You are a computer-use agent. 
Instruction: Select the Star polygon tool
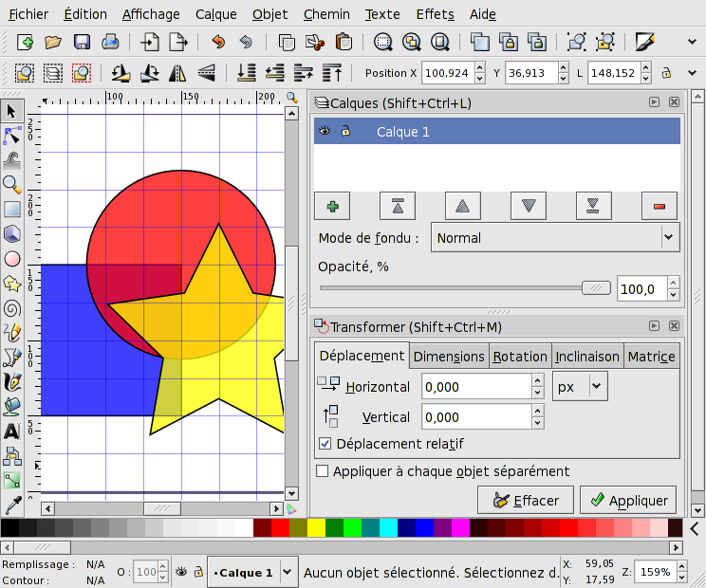[12, 283]
